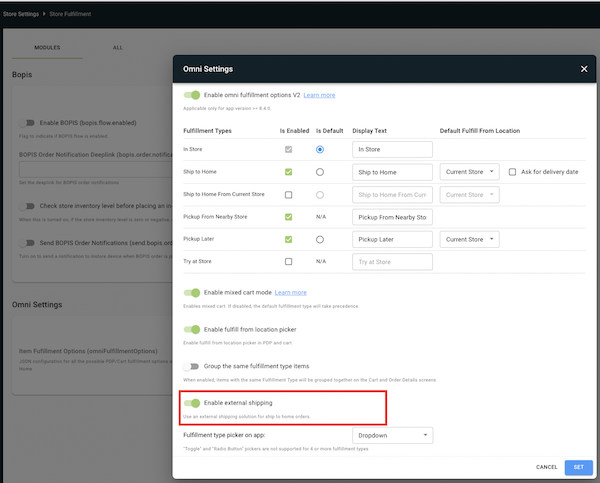Uncheck Pickup From Nearby Store checkbox
Image resolution: width=600 pixels, height=483 pixels.
tap(289, 217)
